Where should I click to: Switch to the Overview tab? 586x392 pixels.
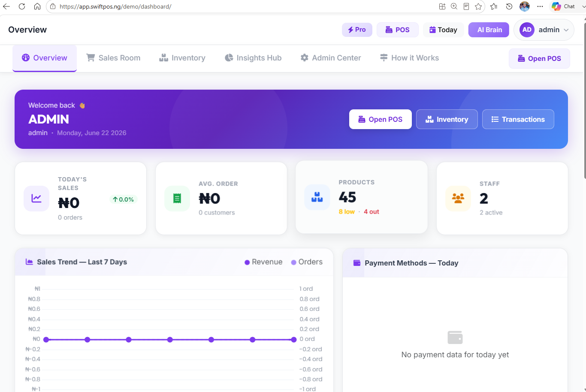45,58
